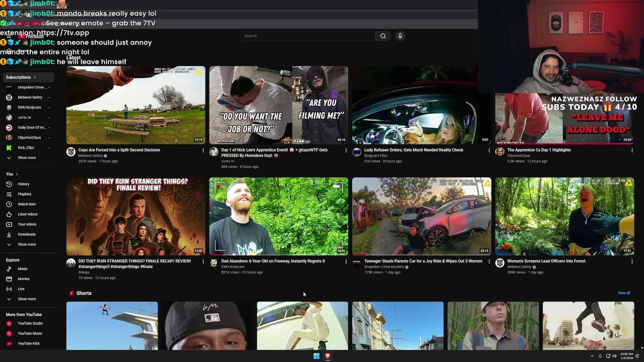The width and height of the screenshot is (644, 362).
Task: Open Windows Start menu
Action: tap(316, 356)
